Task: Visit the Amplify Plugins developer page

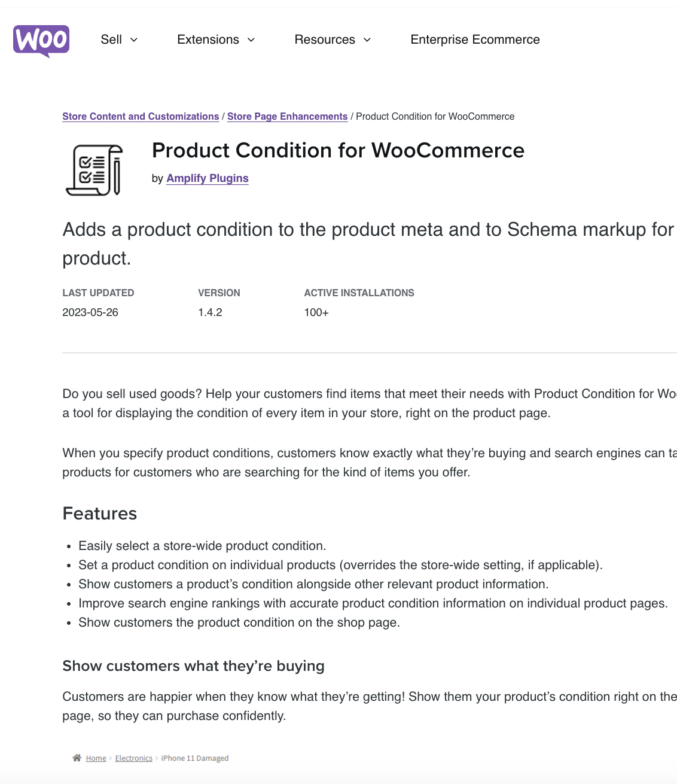Action: point(208,178)
